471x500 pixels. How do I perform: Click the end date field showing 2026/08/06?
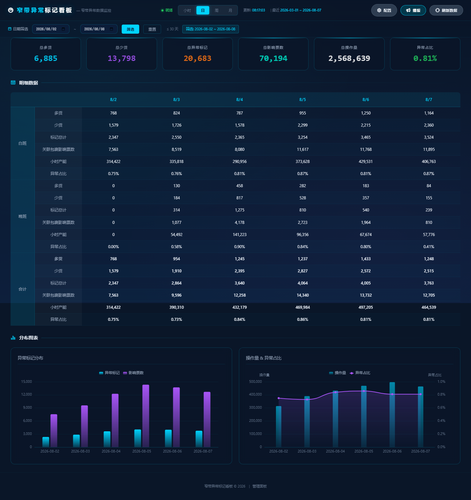point(99,29)
